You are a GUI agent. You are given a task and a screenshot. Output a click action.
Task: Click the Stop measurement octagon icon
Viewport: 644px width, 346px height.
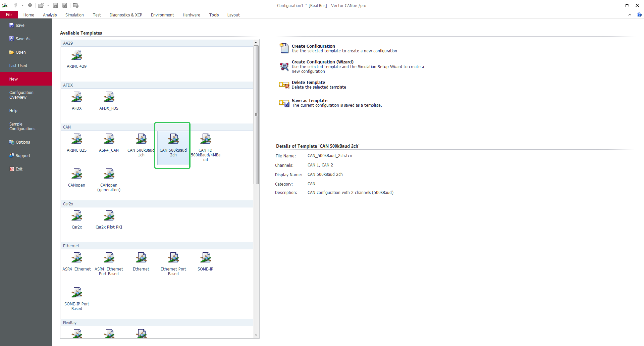tap(30, 5)
